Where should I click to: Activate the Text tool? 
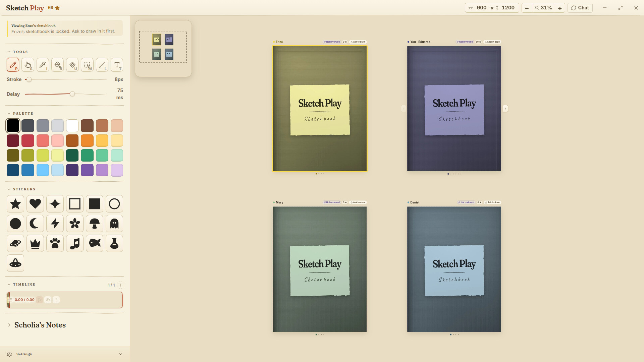click(x=117, y=65)
